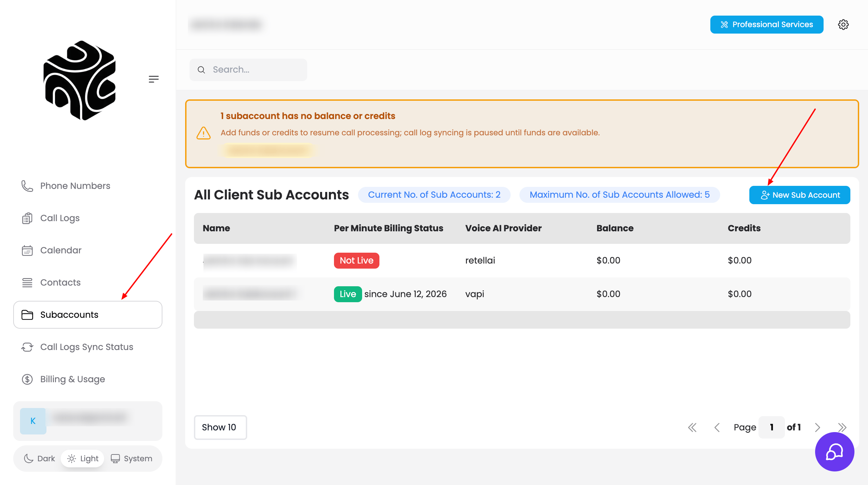
Task: Click the Phone Numbers handset icon
Action: 27,186
